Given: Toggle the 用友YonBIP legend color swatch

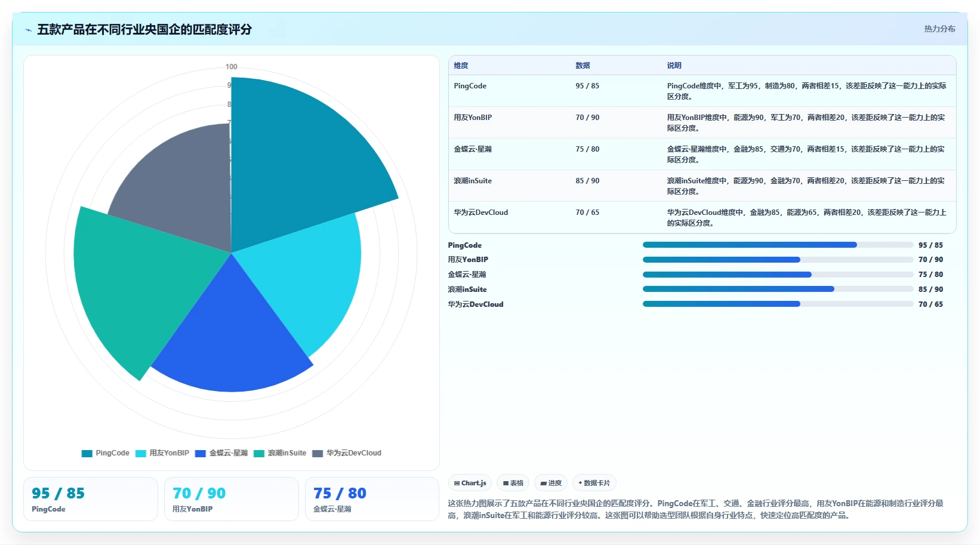Looking at the screenshot, I should 141,454.
